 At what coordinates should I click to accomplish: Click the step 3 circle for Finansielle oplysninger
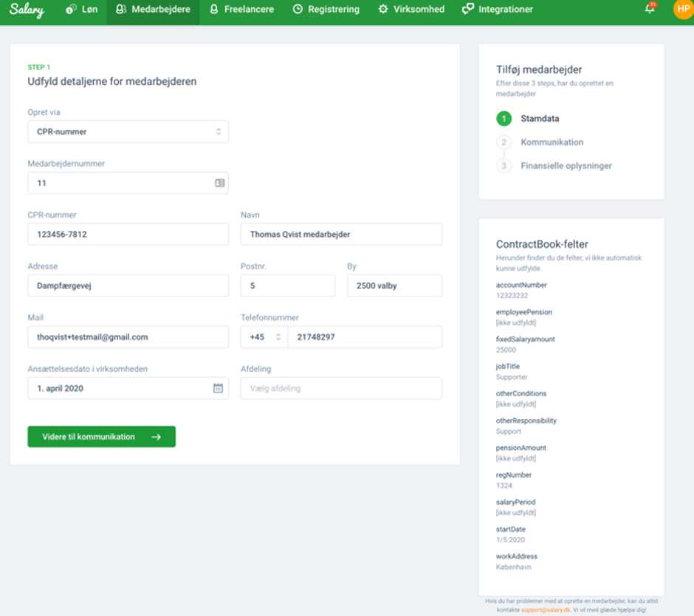click(504, 166)
